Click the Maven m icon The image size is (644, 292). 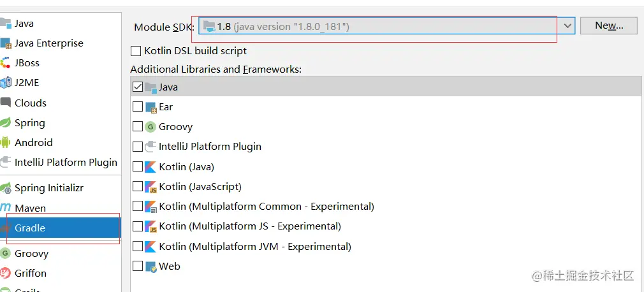(x=5, y=208)
